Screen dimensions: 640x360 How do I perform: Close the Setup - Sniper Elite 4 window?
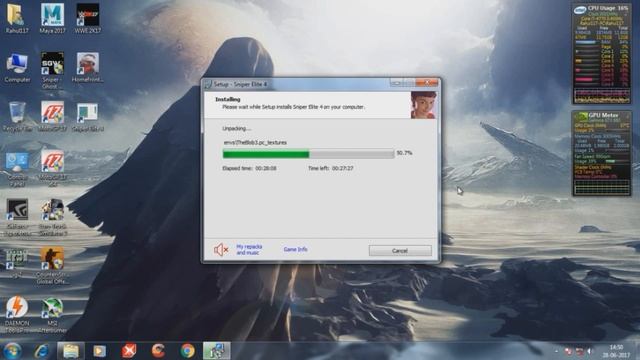point(427,83)
